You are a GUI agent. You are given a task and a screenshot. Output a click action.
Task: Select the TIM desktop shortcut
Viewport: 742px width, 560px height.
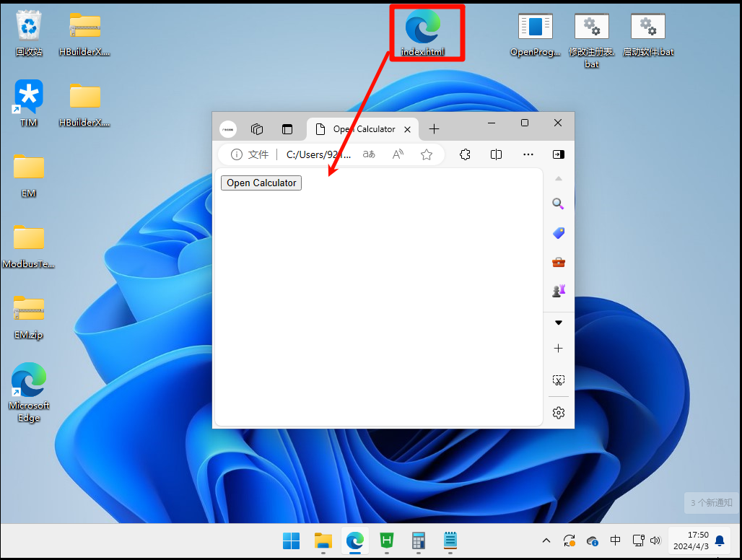click(29, 104)
